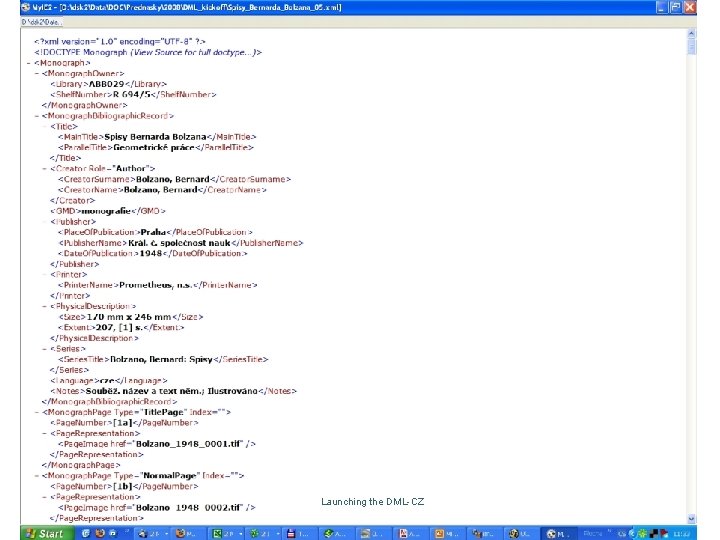The width and height of the screenshot is (720, 540).
Task: Open the Windows Start menu
Action: pyautogui.click(x=47, y=533)
